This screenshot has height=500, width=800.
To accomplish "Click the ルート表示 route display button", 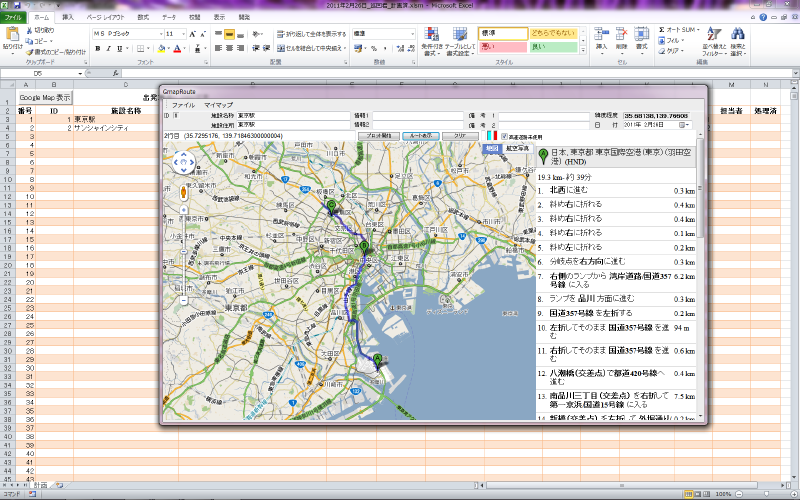I will 421,135.
